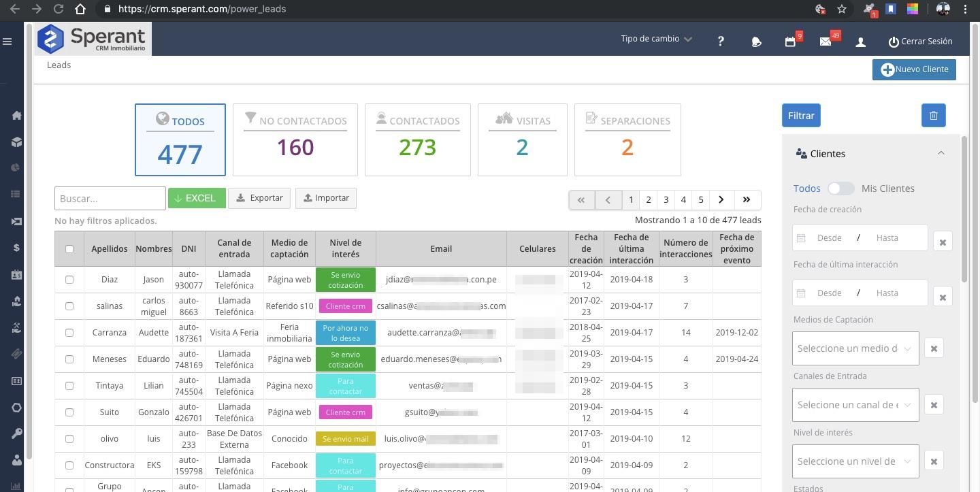Screen dimensions: 980x492
Task: Toggle the Todos / Mis Clientes switch
Action: [x=841, y=188]
